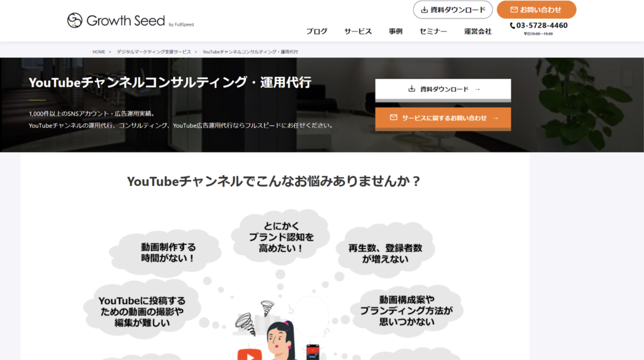Viewport: 644px width, 360px height.
Task: Click the 再生数、登録者数が増えない bubble
Action: (x=386, y=251)
